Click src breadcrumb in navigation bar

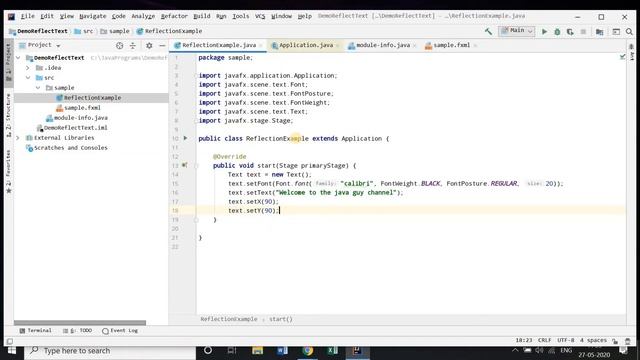[x=84, y=31]
